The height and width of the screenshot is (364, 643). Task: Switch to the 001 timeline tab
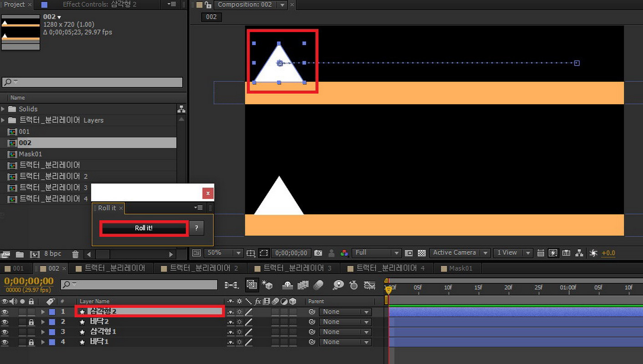pos(17,268)
